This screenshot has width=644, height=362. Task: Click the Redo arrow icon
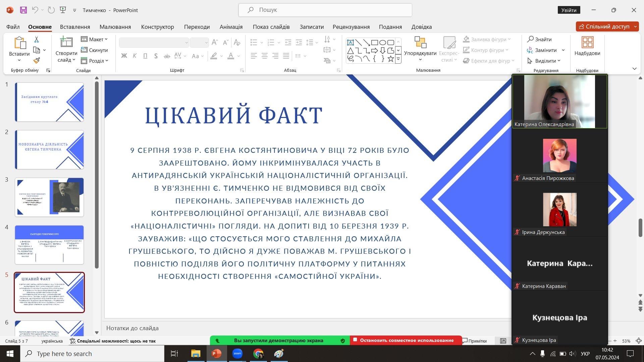(51, 10)
